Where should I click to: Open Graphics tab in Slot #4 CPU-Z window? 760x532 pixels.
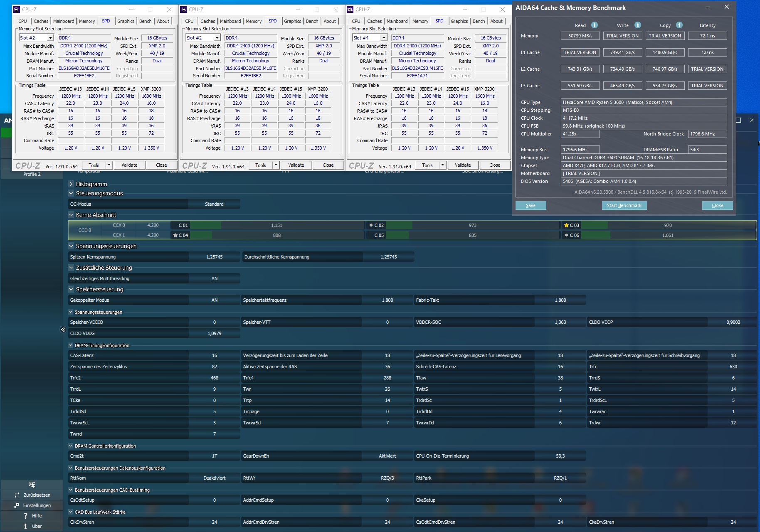click(x=459, y=21)
